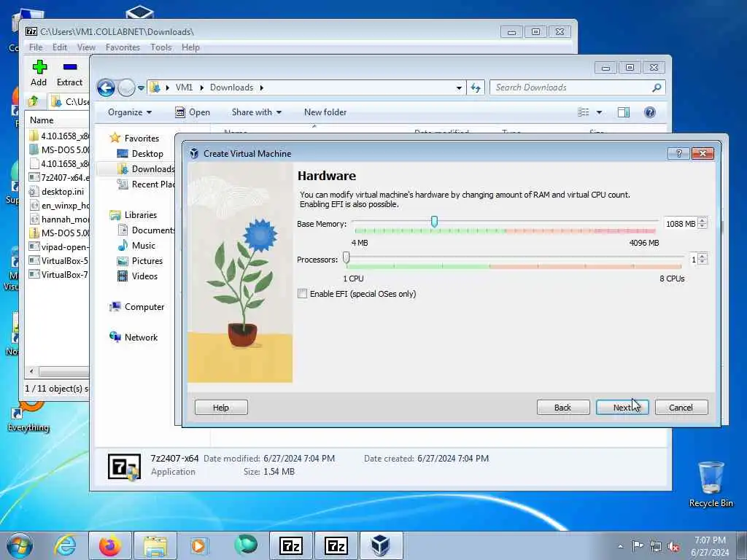Click the Explorer address bar refresh button
Screen dimensions: 747x560
(476, 87)
